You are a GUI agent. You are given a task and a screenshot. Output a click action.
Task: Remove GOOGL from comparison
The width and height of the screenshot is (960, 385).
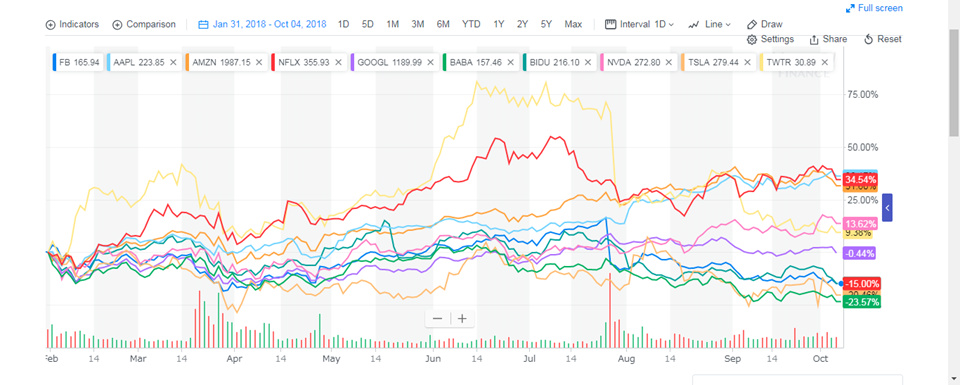pos(430,62)
